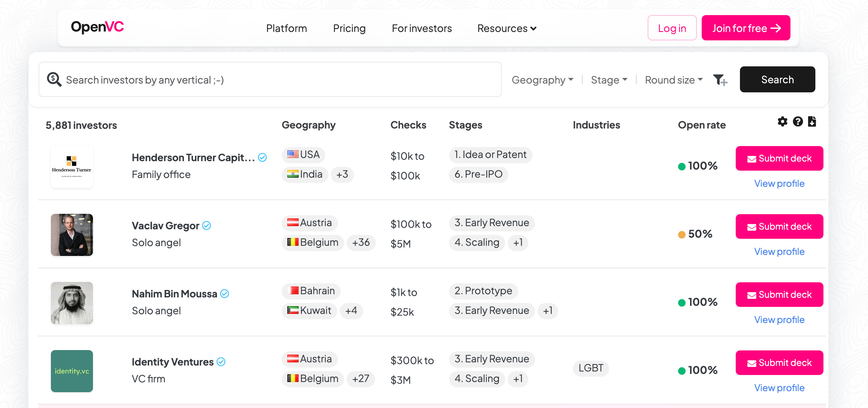
Task: Click the Stages column header
Action: tap(466, 125)
